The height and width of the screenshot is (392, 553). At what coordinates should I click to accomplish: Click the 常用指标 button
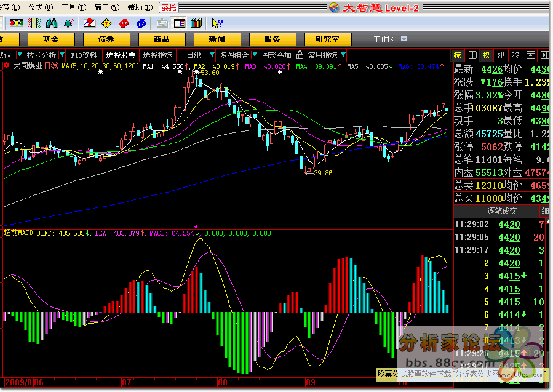click(323, 55)
